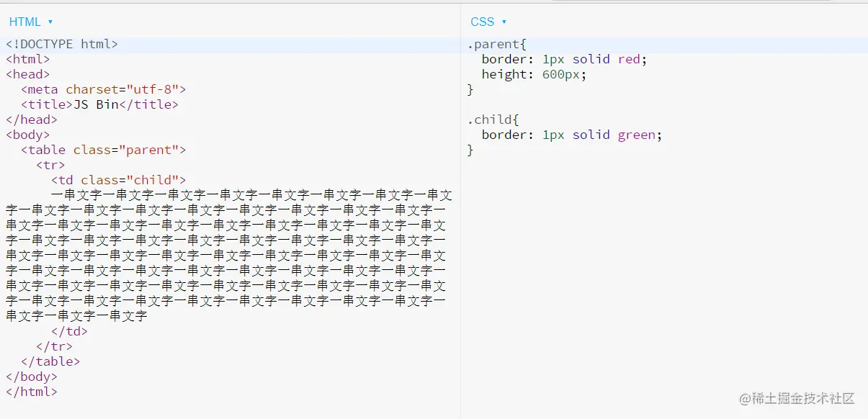Click the .parent{ selector line in CSS
868x419 pixels.
[x=498, y=44]
